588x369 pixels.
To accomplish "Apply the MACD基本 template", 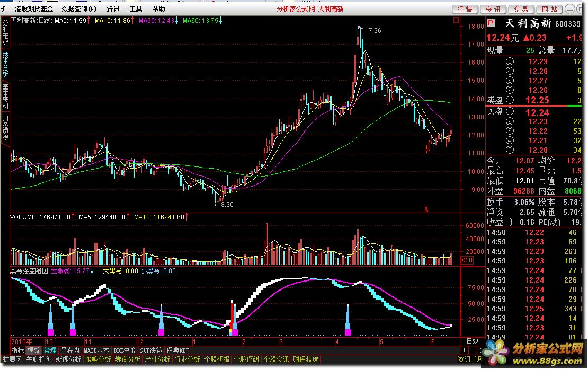I will pos(96,350).
